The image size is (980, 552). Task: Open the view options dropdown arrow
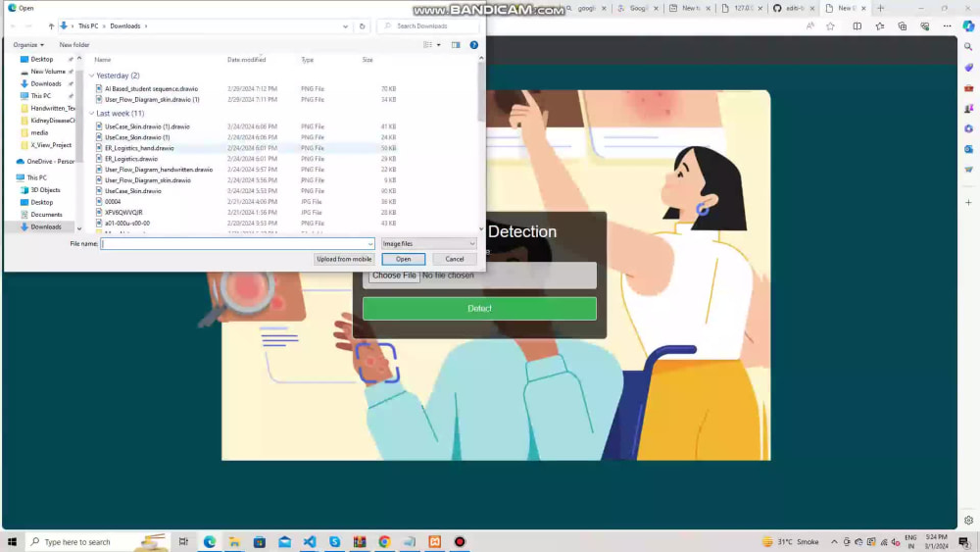tap(439, 45)
